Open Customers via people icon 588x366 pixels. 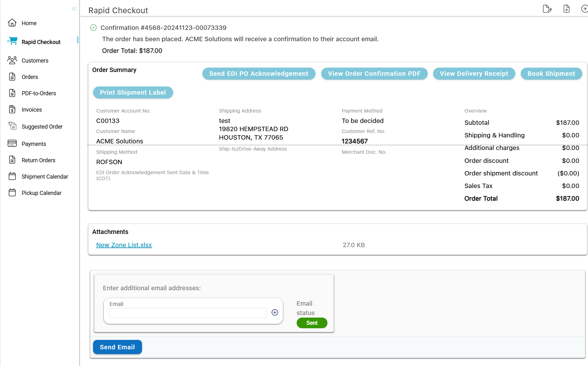click(12, 60)
